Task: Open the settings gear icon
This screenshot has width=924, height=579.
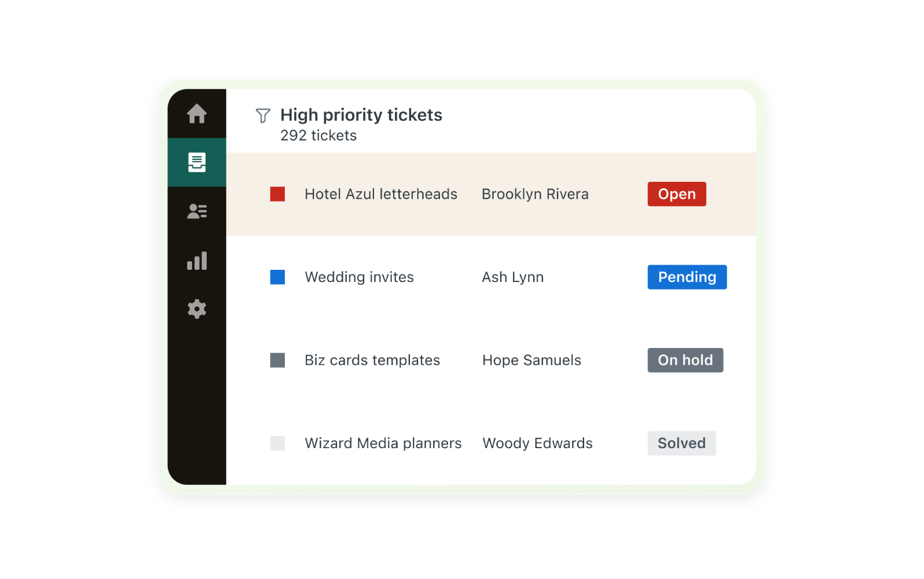Action: pos(197,309)
